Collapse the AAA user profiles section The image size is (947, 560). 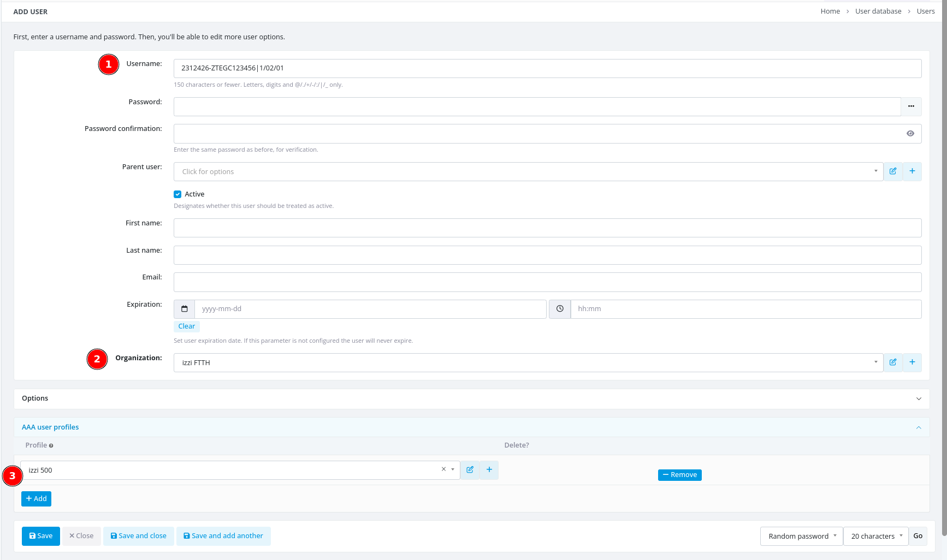tap(918, 427)
